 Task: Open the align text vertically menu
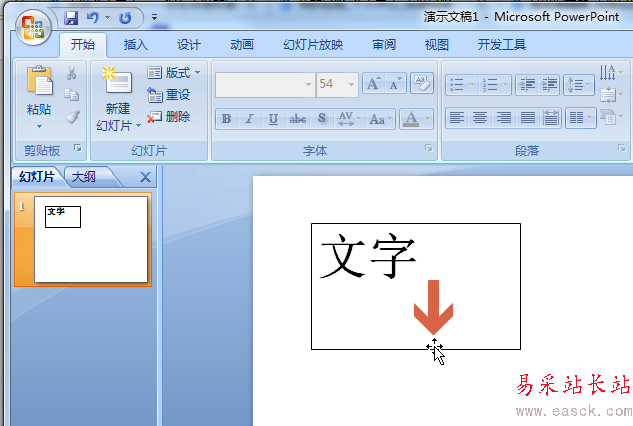(611, 95)
